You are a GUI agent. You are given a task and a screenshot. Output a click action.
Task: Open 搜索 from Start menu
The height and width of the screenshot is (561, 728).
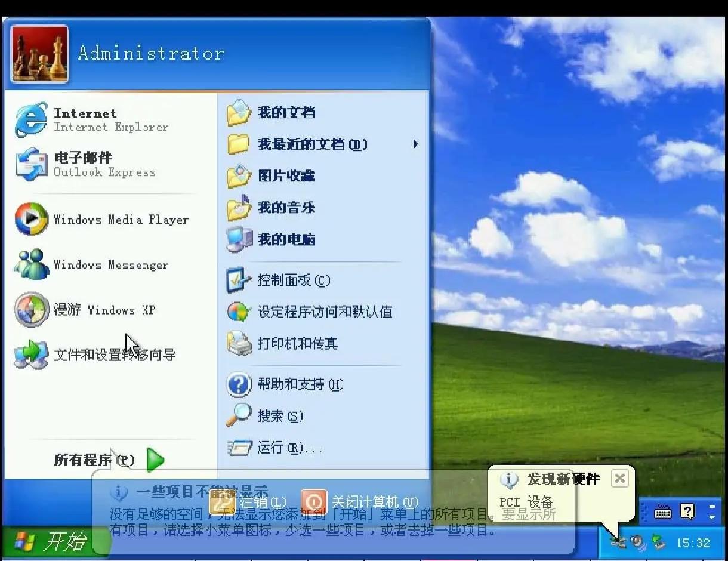323,415
